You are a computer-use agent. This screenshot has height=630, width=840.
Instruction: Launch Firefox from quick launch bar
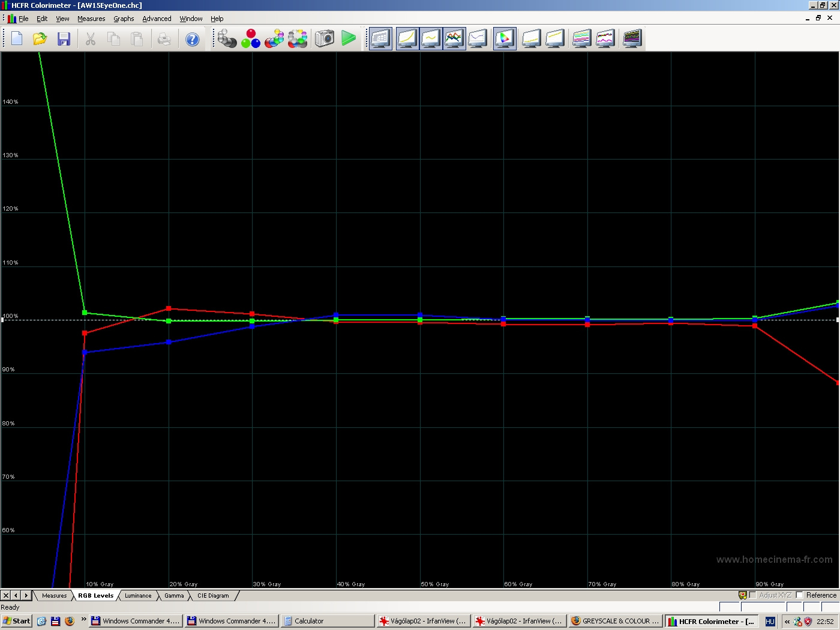(x=70, y=621)
